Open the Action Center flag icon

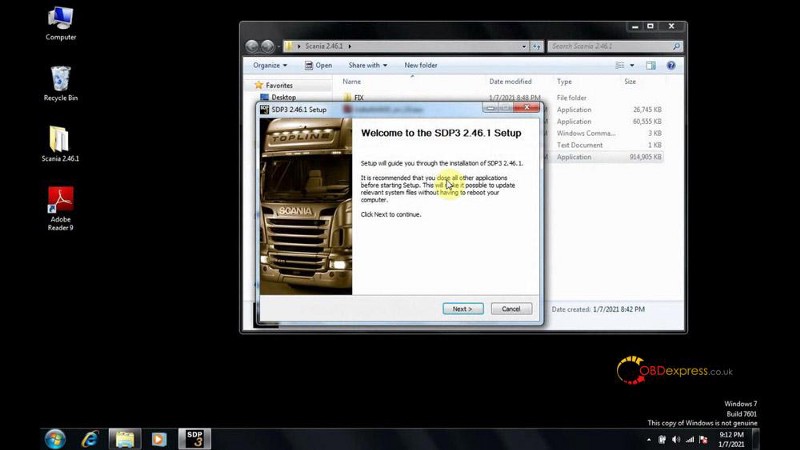click(x=704, y=439)
